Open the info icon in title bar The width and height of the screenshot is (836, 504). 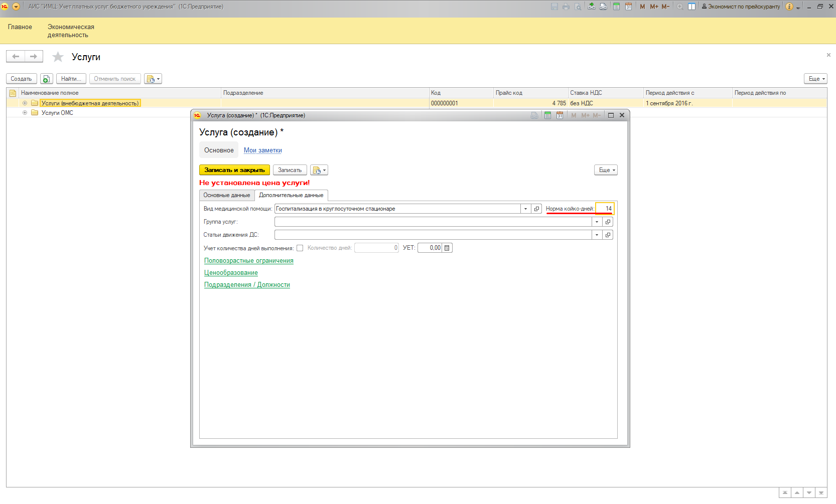[789, 7]
